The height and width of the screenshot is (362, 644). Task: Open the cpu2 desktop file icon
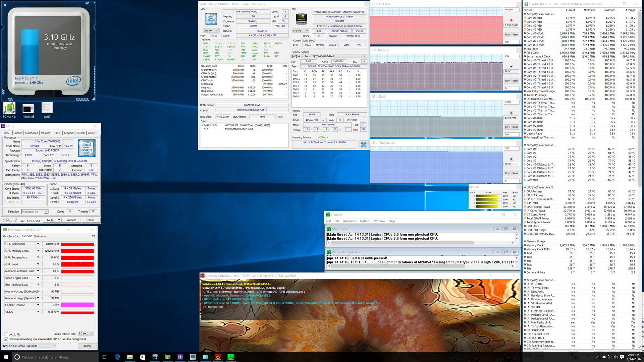coord(47,111)
